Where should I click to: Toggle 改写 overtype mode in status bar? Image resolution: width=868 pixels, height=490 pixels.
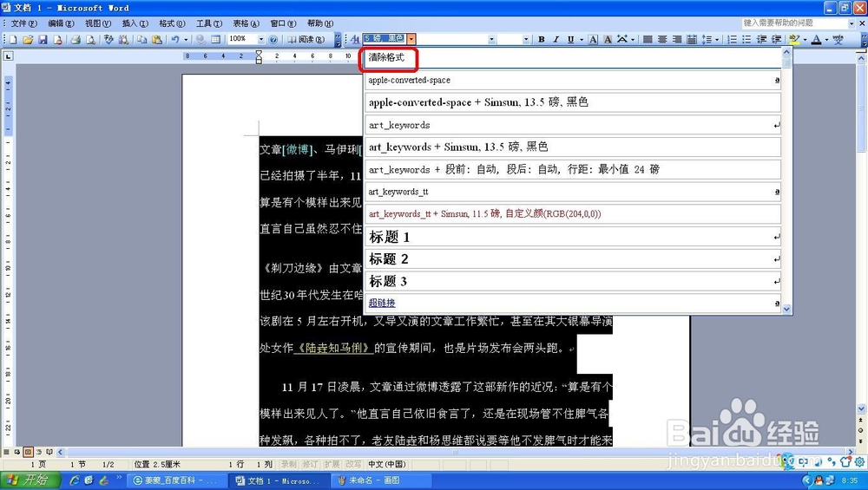click(353, 464)
